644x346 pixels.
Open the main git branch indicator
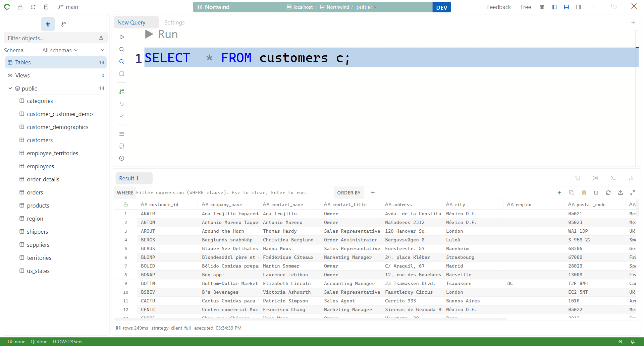tap(68, 7)
